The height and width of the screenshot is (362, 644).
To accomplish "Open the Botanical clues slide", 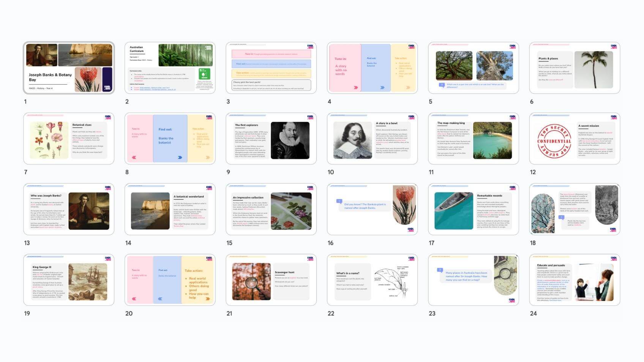I will 69,139.
